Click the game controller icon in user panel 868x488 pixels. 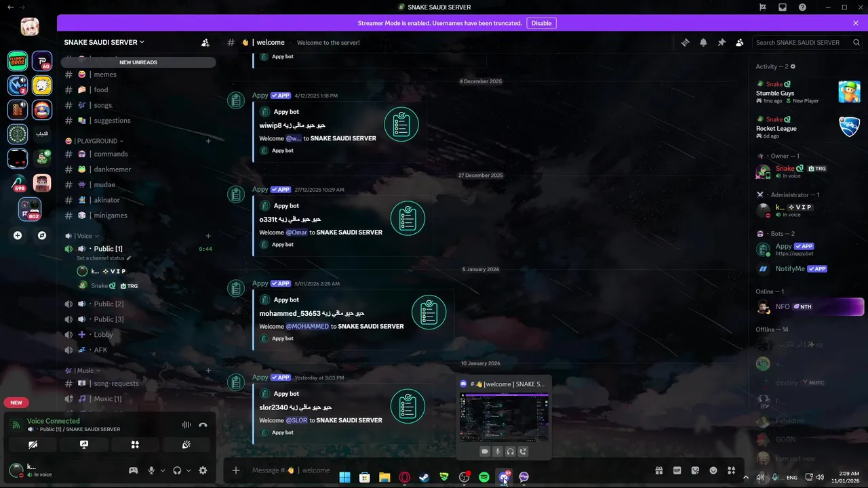pos(134,470)
